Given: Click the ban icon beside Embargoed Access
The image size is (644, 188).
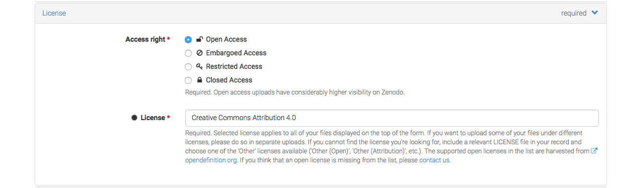Looking at the screenshot, I should pos(199,53).
